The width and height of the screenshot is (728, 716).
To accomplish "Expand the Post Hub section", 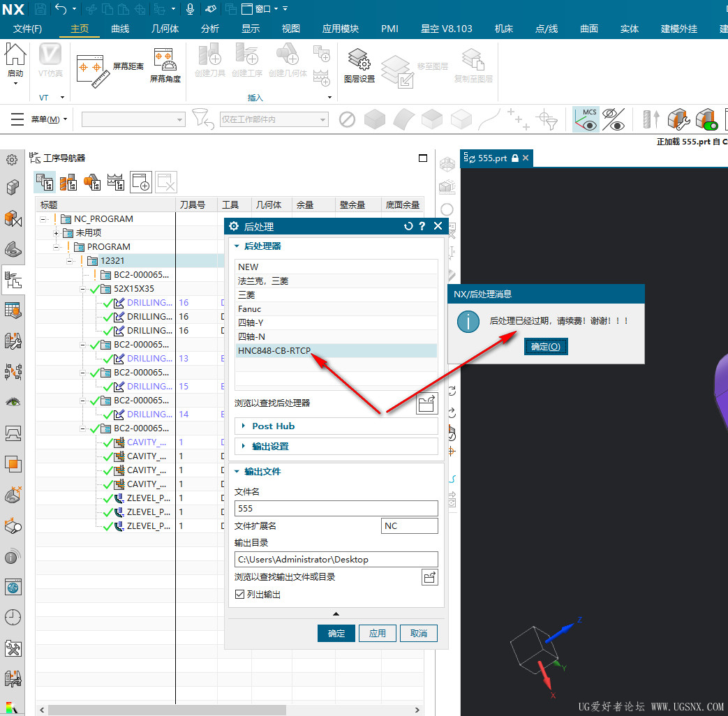I will pyautogui.click(x=273, y=426).
